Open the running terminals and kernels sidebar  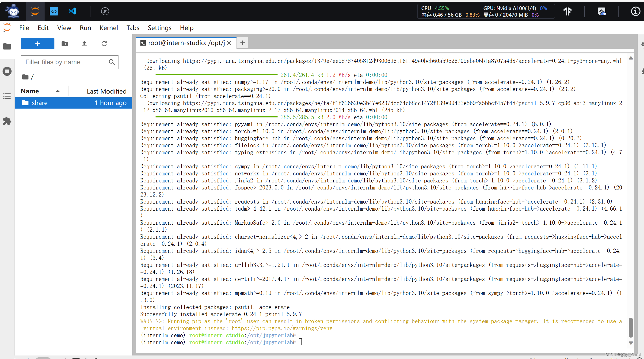7,71
